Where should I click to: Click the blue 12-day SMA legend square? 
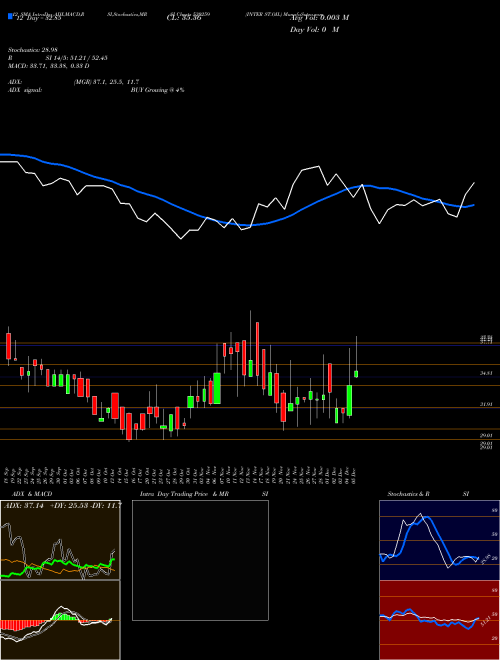tap(10, 16)
